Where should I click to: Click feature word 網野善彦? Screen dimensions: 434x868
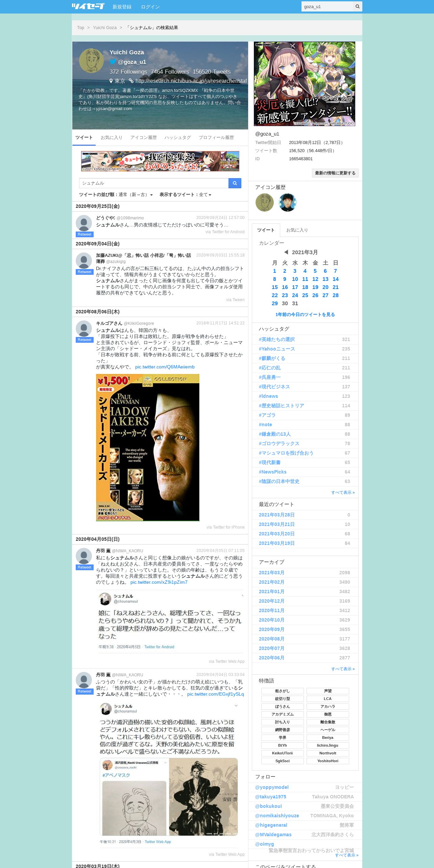coord(283,730)
